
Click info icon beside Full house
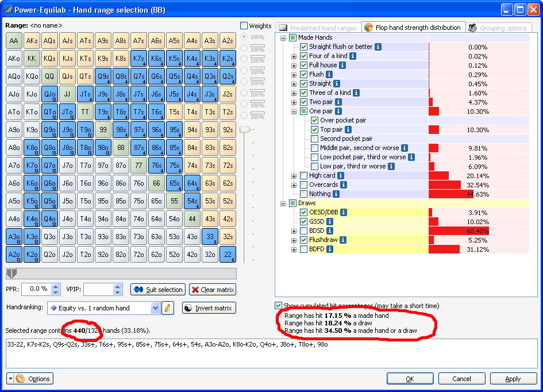(342, 65)
